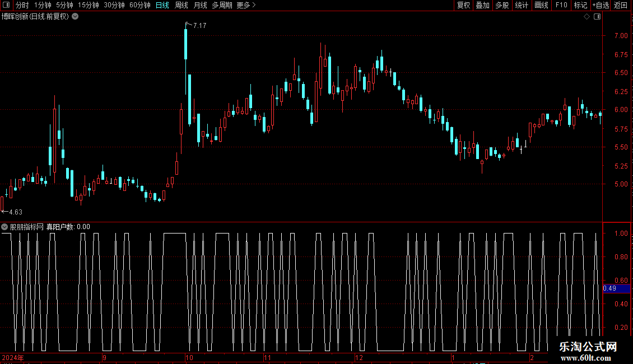Select the 30分钟 period tab
This screenshot has width=633, height=364.
[114, 5]
